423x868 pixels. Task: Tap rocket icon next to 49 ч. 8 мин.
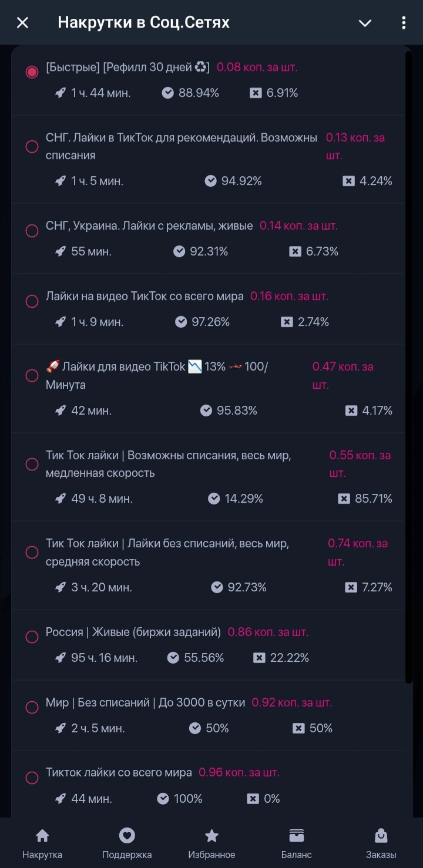[x=60, y=499]
